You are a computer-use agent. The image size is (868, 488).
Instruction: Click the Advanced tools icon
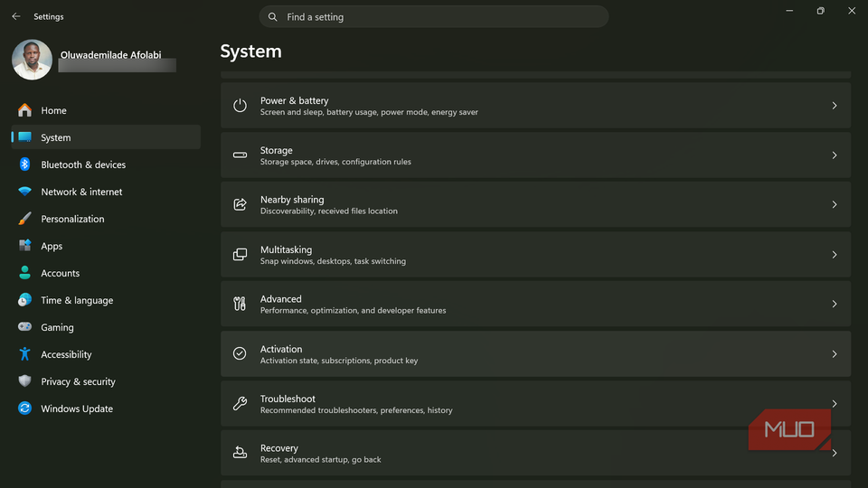tap(240, 304)
